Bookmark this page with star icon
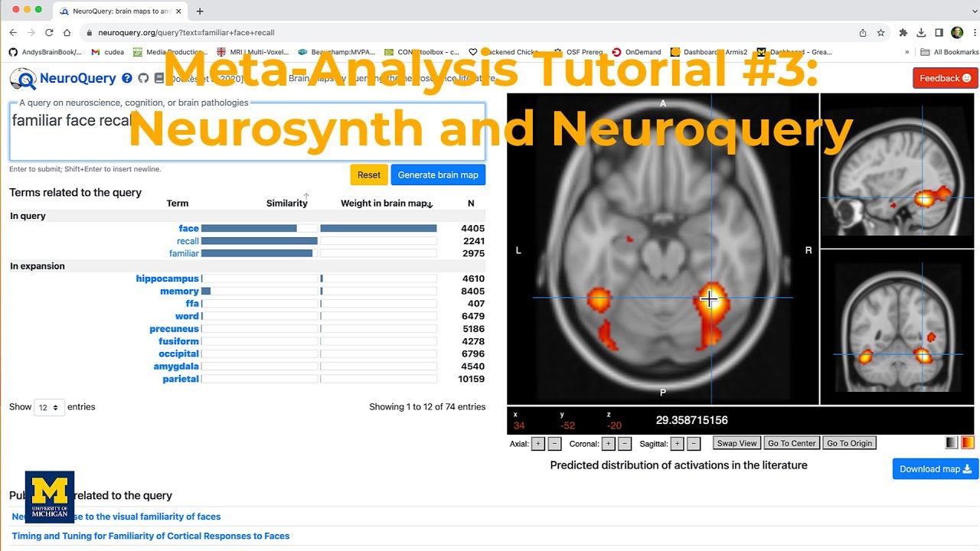Viewport: 980px width, 551px height. 880,33
